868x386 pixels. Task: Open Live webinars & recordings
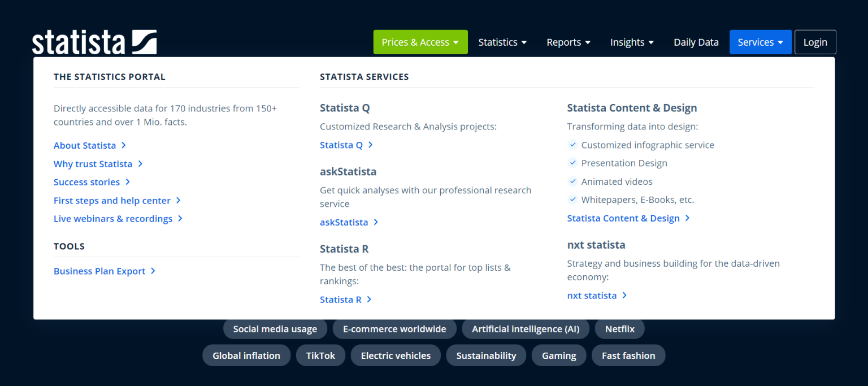pyautogui.click(x=113, y=219)
